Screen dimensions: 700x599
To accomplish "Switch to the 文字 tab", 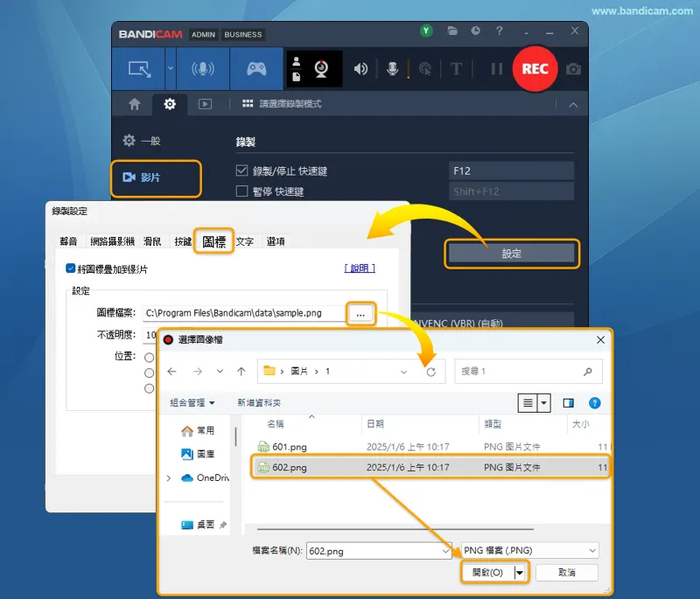I will (x=245, y=241).
